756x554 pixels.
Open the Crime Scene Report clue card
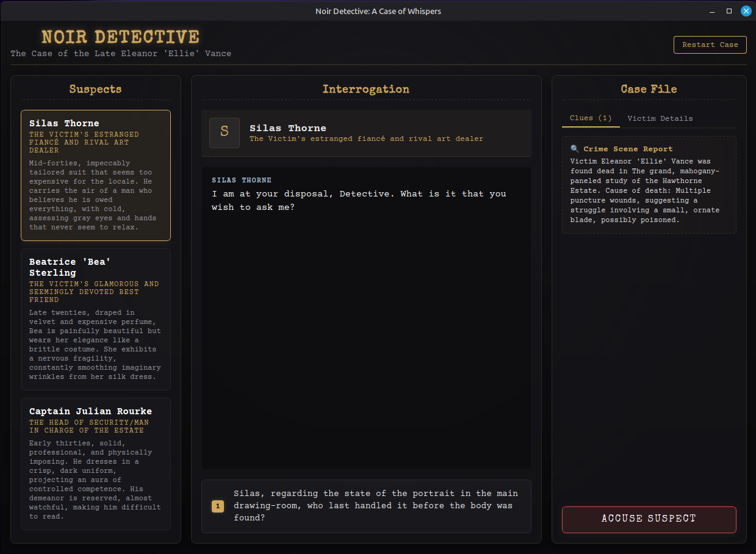coord(649,184)
